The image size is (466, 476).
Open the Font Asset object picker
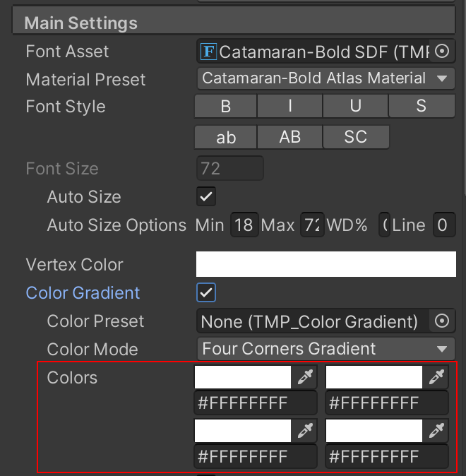(443, 51)
